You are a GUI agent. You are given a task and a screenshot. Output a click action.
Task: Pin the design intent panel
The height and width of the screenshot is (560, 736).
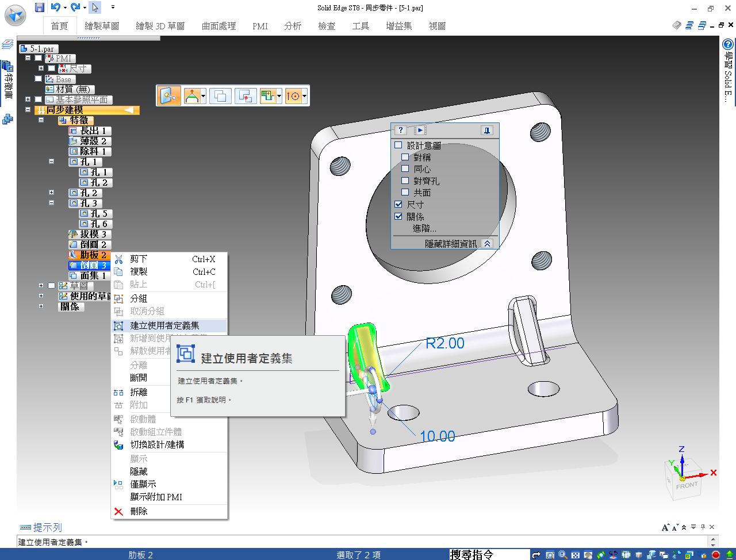(x=487, y=131)
